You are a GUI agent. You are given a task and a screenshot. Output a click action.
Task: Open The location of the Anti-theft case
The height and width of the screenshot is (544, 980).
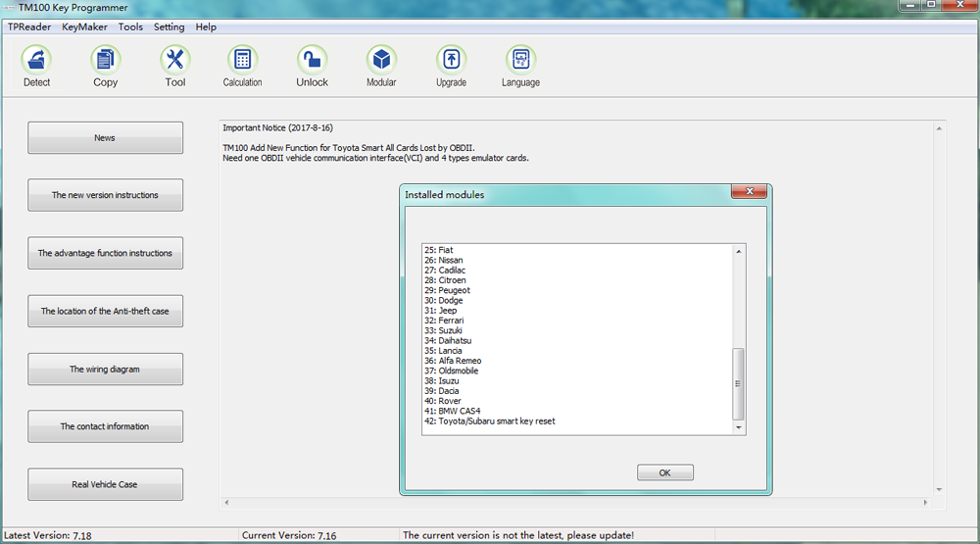tap(105, 311)
